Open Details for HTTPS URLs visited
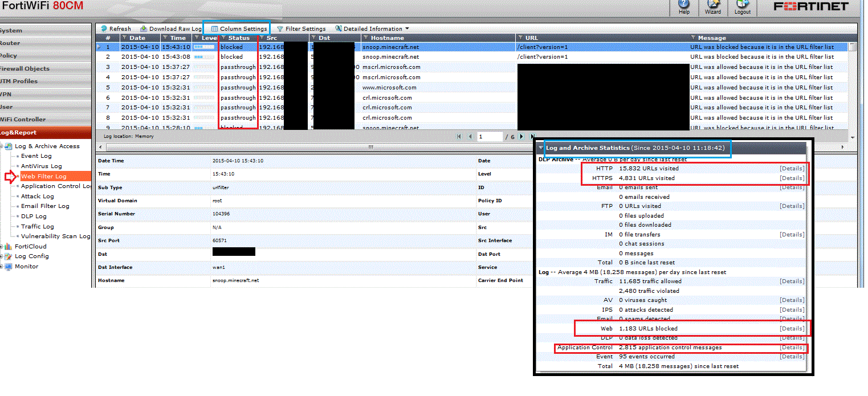This screenshot has width=868, height=396. (792, 178)
